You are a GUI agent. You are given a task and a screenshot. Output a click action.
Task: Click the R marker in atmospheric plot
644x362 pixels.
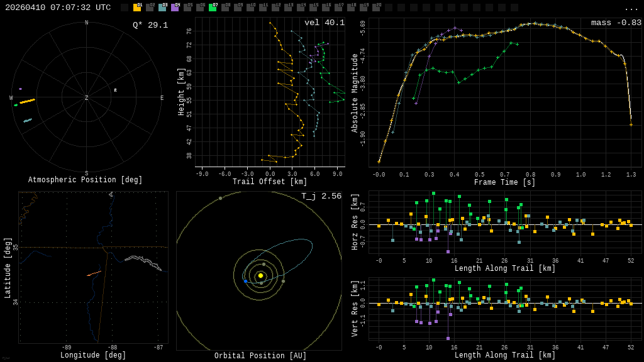click(115, 90)
